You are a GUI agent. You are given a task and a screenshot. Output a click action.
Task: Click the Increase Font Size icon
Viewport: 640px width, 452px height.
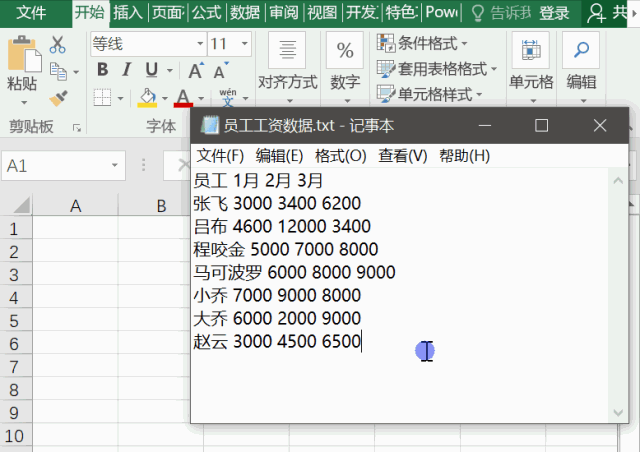click(196, 70)
